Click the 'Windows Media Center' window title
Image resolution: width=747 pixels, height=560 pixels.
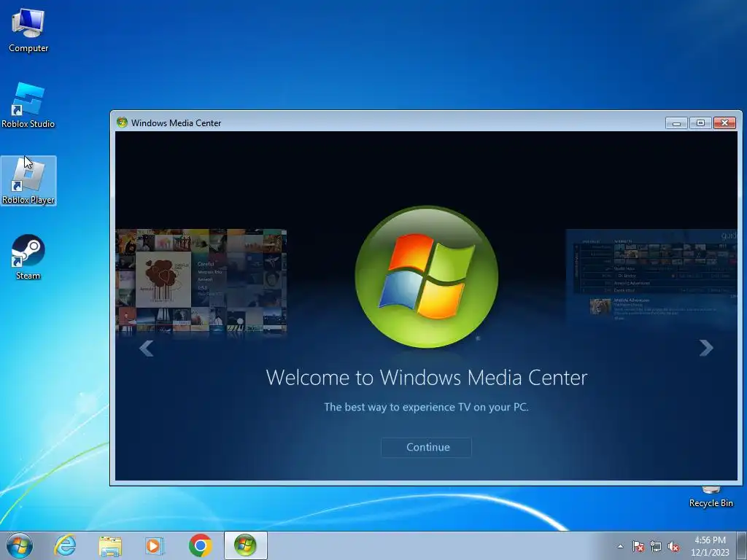point(177,122)
